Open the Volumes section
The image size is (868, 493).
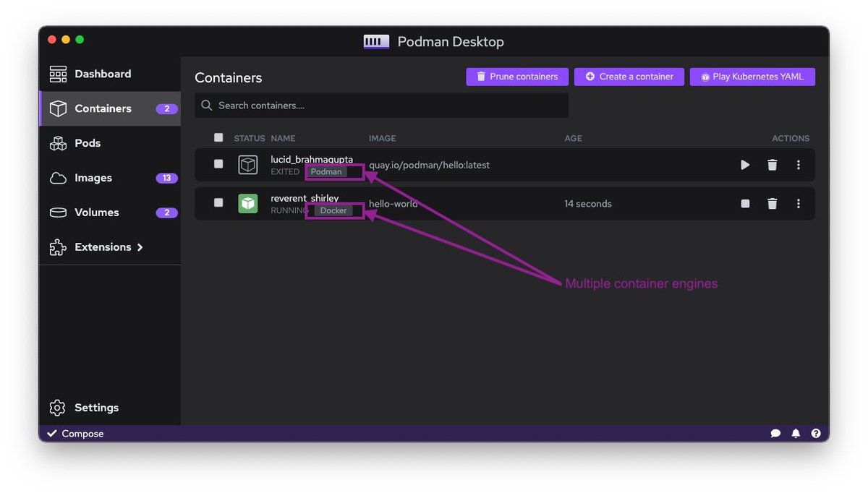click(x=109, y=213)
